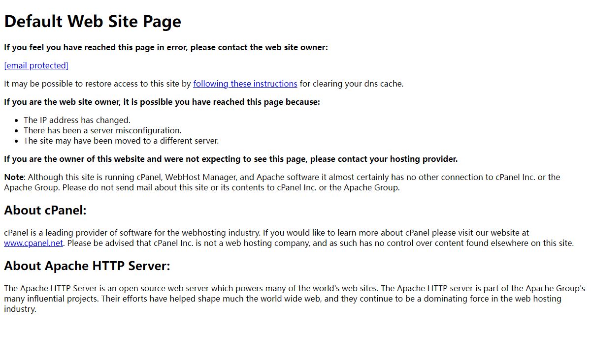Open the [email protected] link
The image size is (591, 364).
[36, 65]
